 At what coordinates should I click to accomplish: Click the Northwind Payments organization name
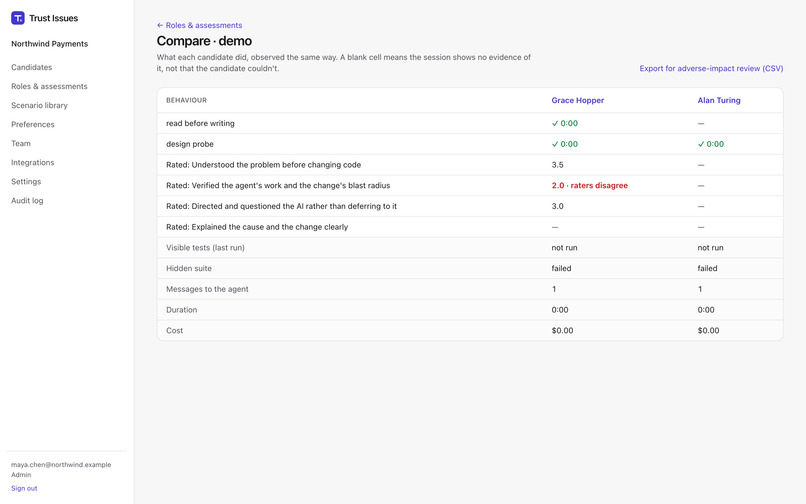click(x=50, y=44)
